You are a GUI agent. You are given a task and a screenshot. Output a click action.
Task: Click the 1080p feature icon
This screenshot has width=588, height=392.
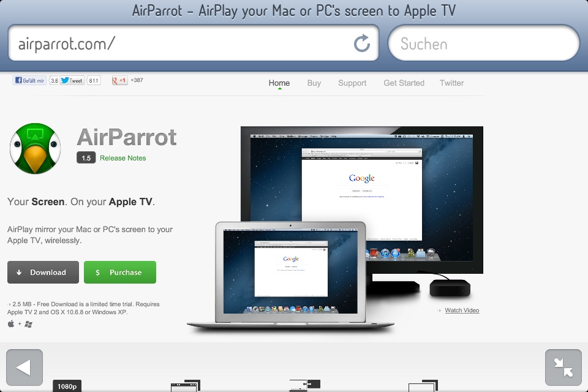tap(67, 386)
